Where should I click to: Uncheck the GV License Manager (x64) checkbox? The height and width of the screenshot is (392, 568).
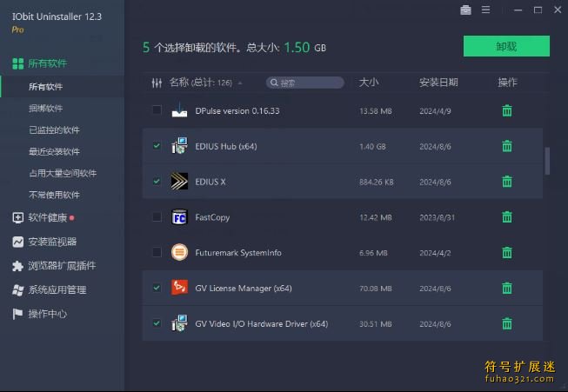coord(157,288)
